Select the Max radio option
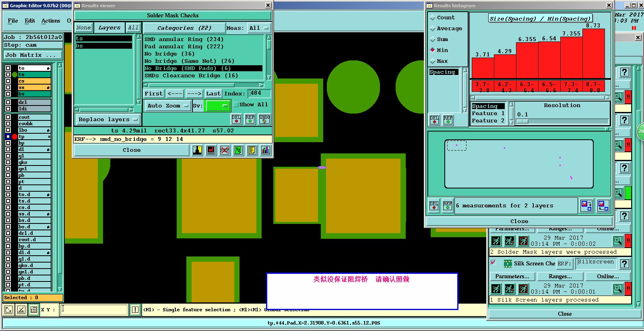 433,61
